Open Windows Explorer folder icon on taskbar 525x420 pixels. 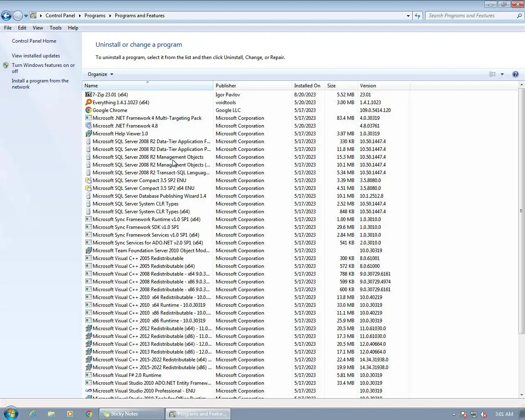[51, 414]
